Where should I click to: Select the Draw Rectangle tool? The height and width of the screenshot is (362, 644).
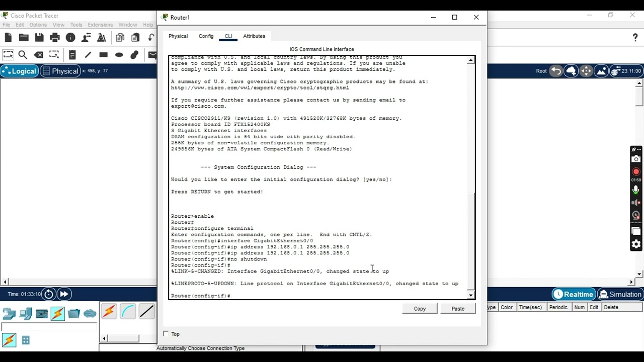coord(104,55)
